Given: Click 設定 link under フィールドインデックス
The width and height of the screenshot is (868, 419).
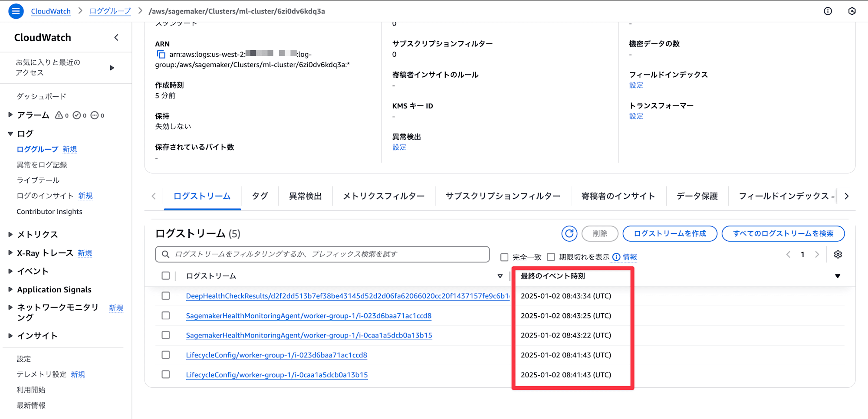Looking at the screenshot, I should [636, 85].
